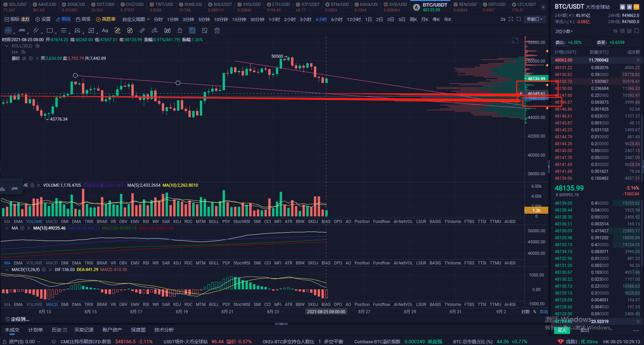Image resolution: width=644 pixels, height=345 pixels.
Task: Click the F10 info badge
Action: [636, 7]
